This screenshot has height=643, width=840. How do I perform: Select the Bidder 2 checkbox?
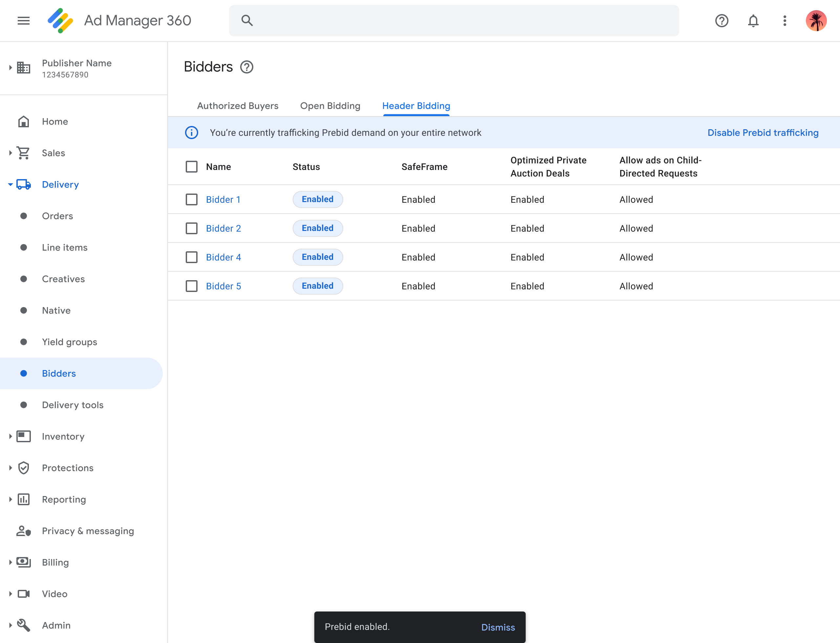click(191, 228)
